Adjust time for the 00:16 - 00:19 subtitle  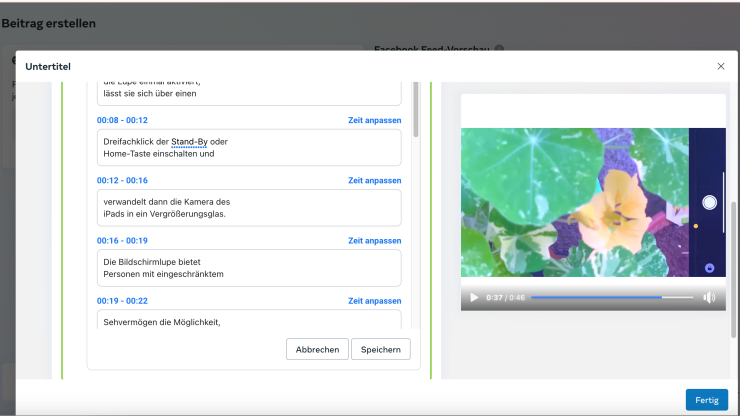tap(375, 241)
